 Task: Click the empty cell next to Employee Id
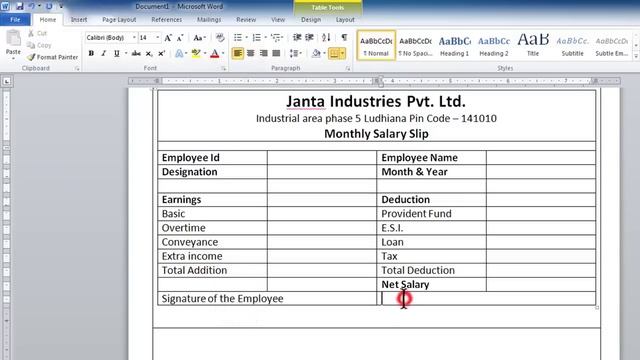coord(322,158)
